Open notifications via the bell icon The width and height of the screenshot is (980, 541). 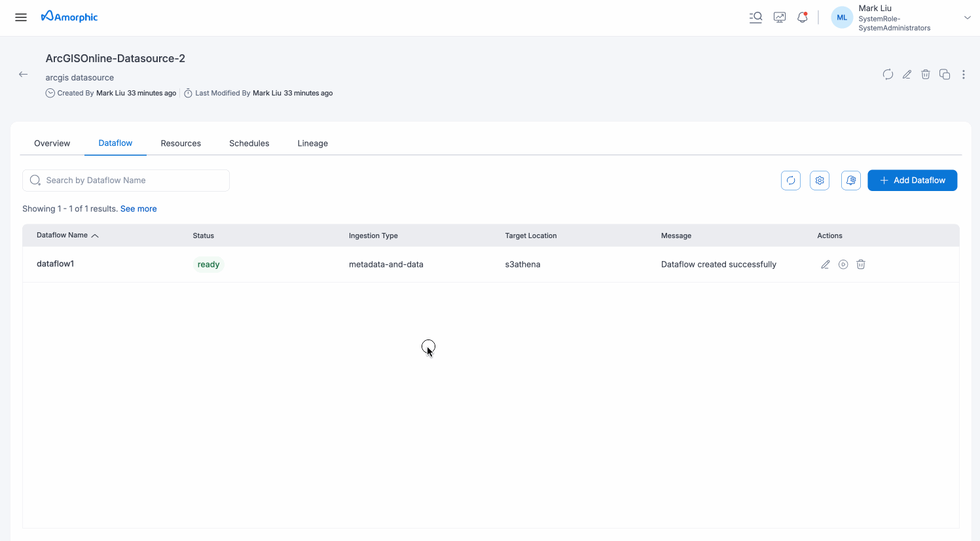point(802,17)
